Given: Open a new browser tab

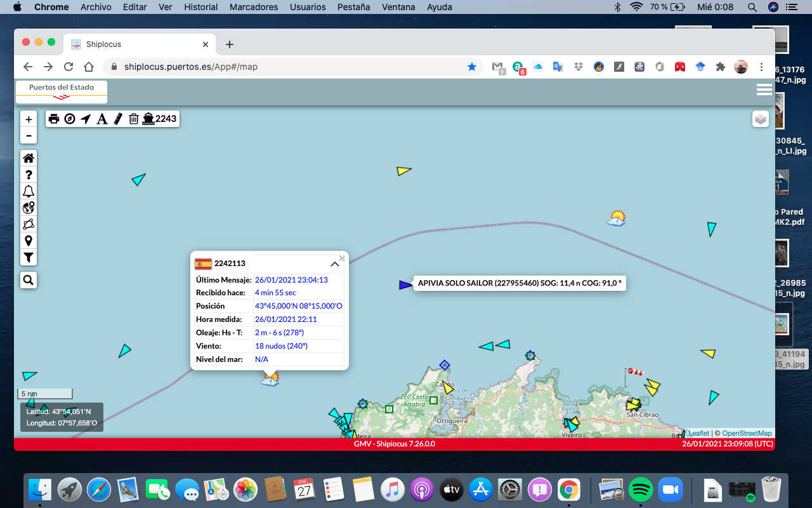Looking at the screenshot, I should coord(230,44).
